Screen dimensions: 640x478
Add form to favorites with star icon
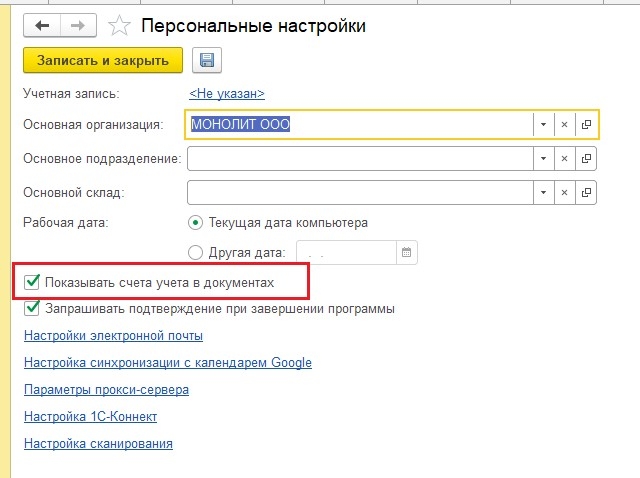pos(119,26)
